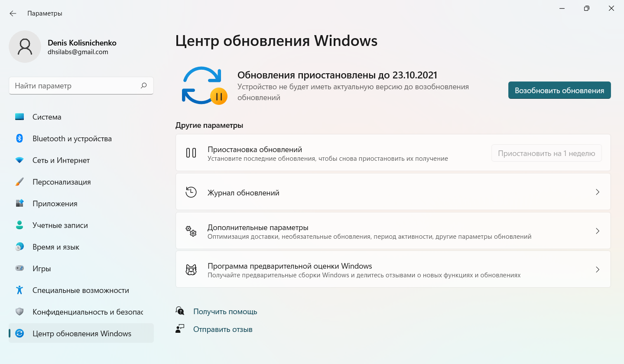Expand Программа предварительной оценки Windows chevron
Screen dimensions: 624x364
coord(598,270)
